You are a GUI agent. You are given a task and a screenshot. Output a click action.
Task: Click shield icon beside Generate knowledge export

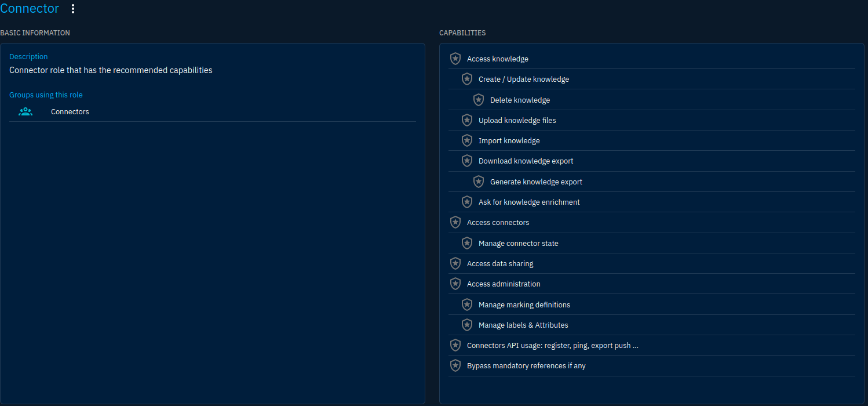tap(479, 182)
